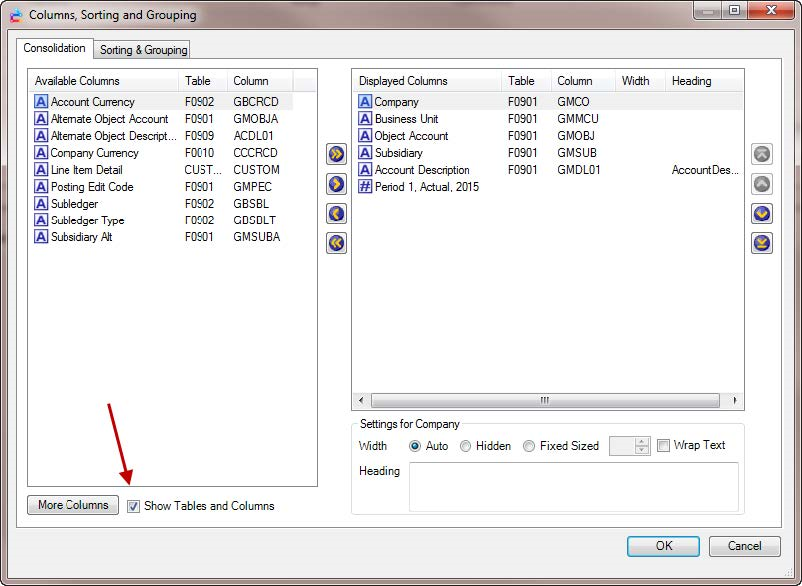Click the remove selected column left-arrow button
The width and height of the screenshot is (802, 586).
point(336,214)
